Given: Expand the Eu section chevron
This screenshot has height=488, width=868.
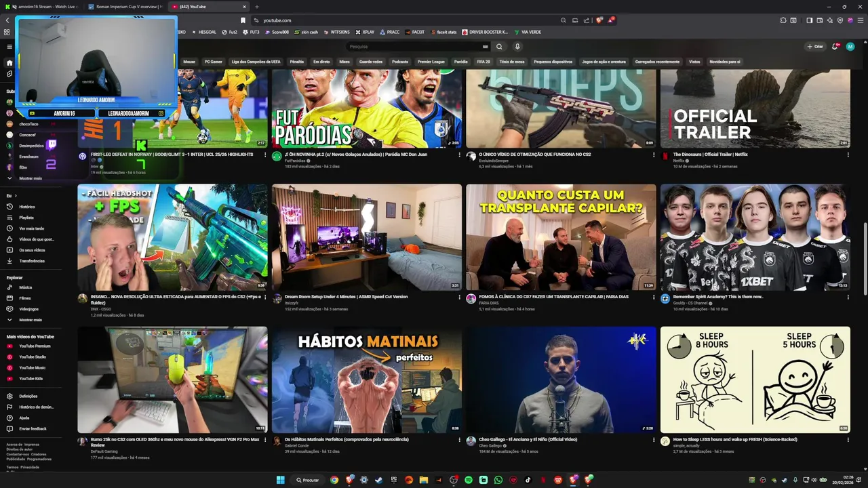Looking at the screenshot, I should [x=16, y=196].
